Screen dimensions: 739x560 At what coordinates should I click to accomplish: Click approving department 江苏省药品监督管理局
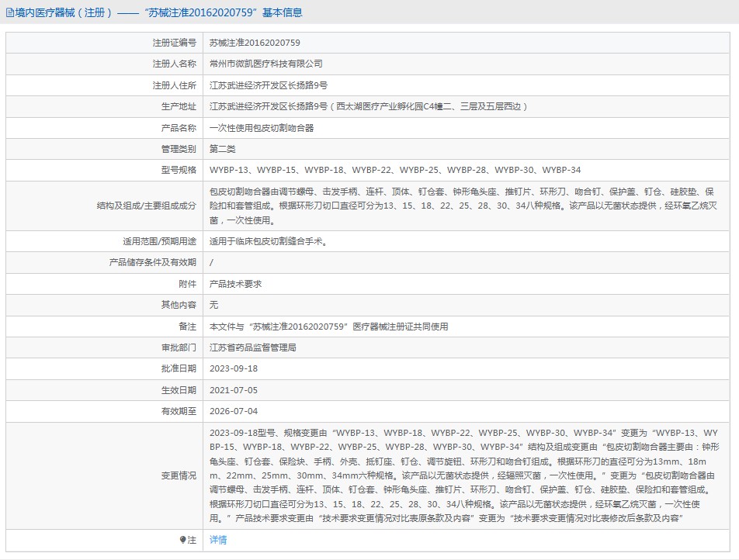point(252,347)
